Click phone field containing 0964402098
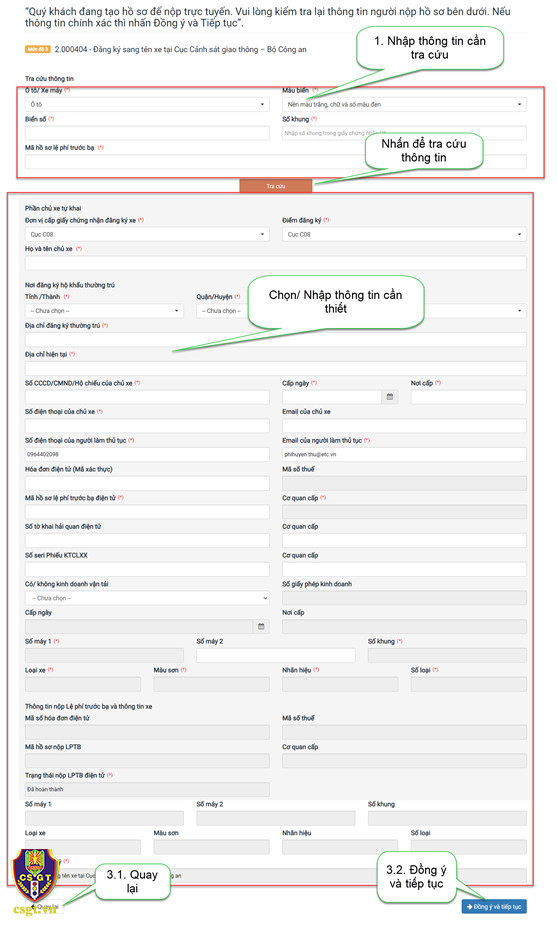The image size is (557, 927). (147, 455)
